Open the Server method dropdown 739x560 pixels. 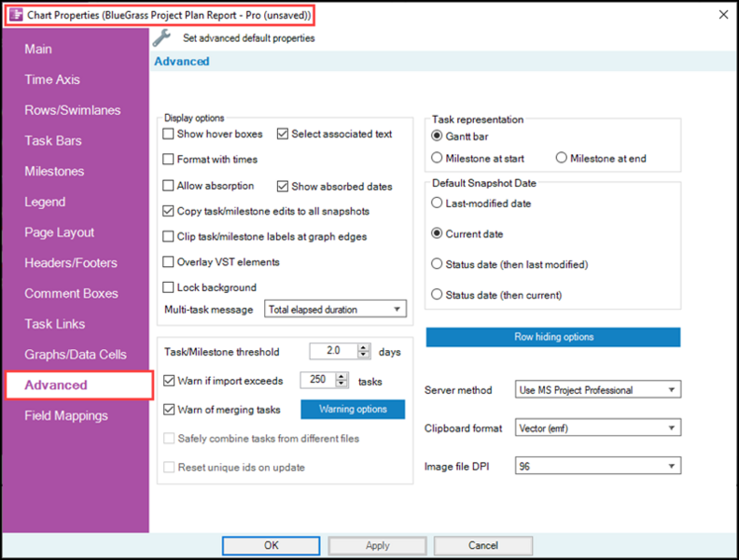(597, 390)
